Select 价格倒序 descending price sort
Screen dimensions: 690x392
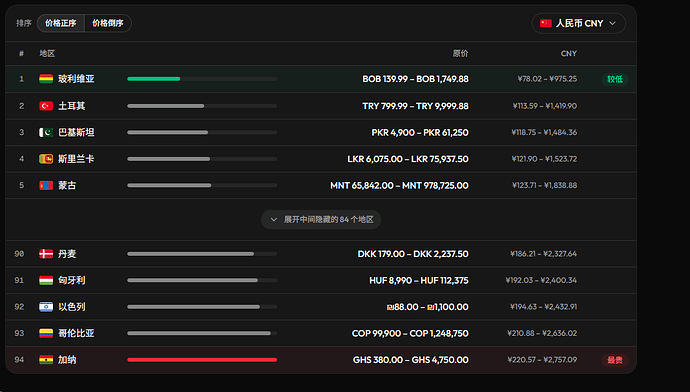(x=108, y=23)
